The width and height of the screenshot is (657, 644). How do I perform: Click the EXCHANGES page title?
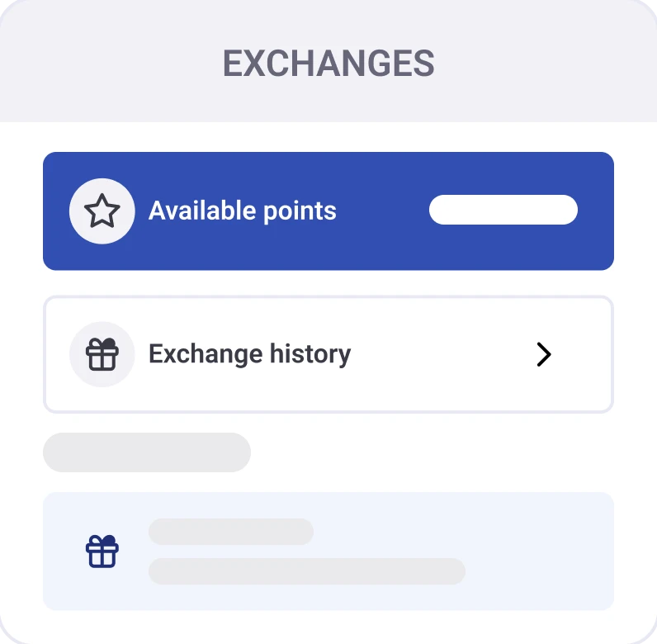328,64
